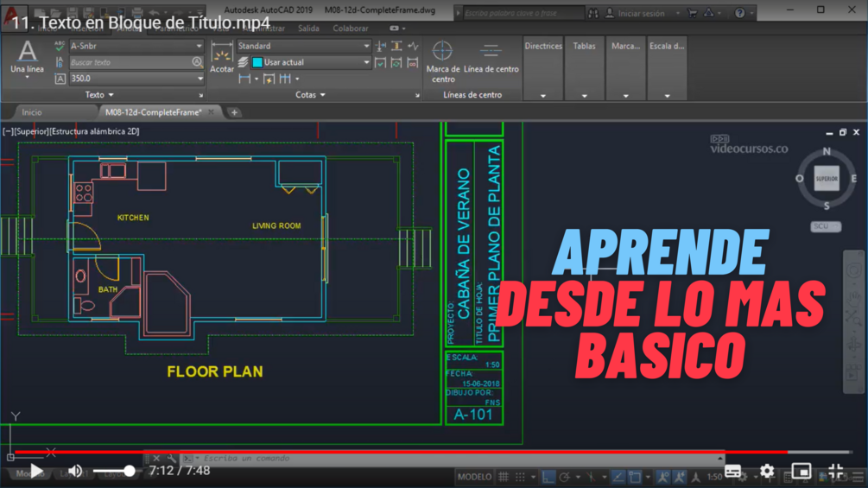868x488 pixels.
Task: Toggle 2D object snap in status bar
Action: click(x=635, y=477)
